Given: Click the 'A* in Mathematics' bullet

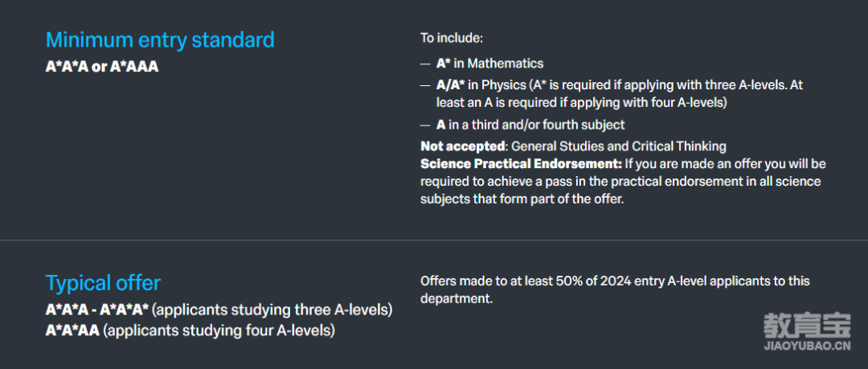Looking at the screenshot, I should 490,64.
